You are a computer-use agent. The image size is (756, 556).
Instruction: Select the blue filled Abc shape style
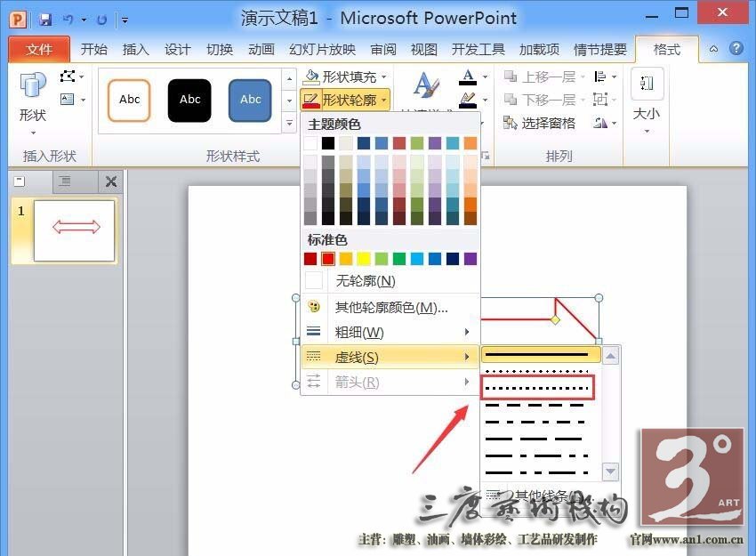(250, 101)
